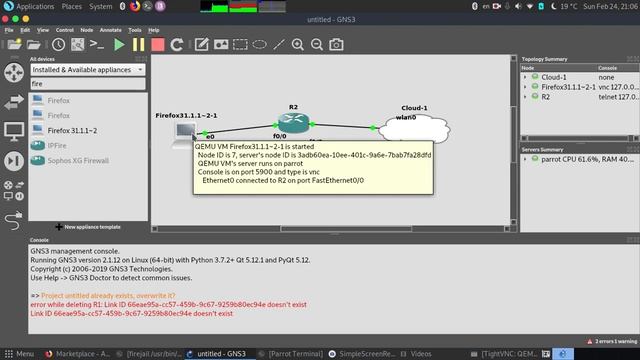Open Installed & Available appliances dropdown
The height and width of the screenshot is (360, 640).
click(88, 70)
